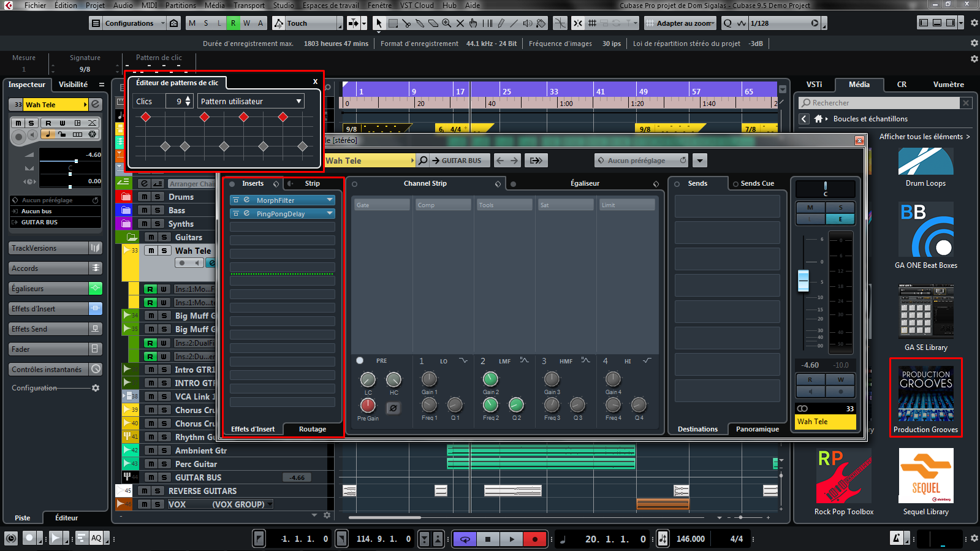Select the Glue tool
This screenshot has height=551, width=980.
pos(420,23)
